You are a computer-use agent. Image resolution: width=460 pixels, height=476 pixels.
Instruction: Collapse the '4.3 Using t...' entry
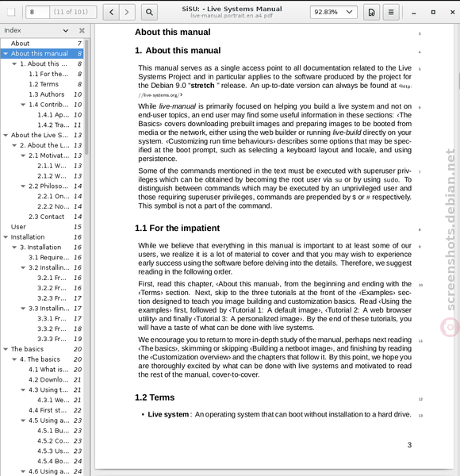point(23,390)
